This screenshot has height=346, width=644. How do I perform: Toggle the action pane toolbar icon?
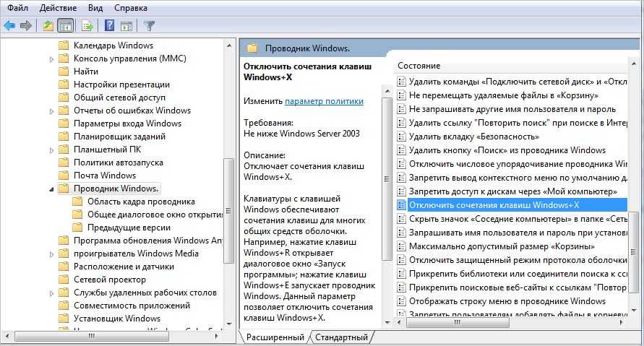126,26
